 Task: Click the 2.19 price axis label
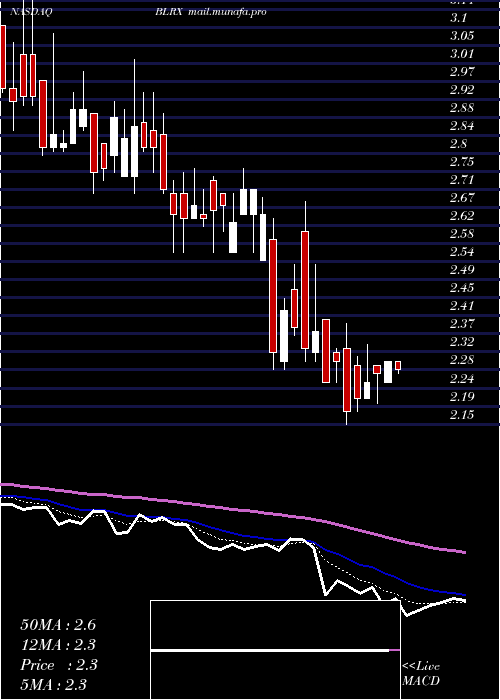tap(462, 396)
